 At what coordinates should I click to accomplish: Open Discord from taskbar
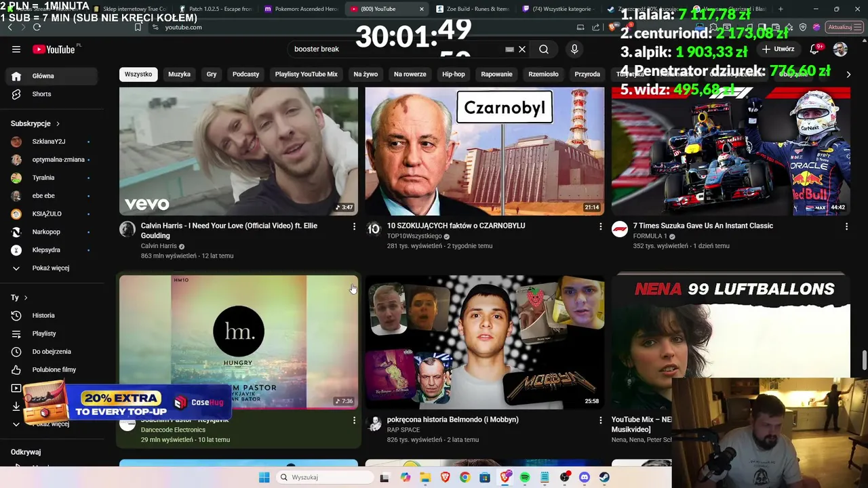pos(585,477)
